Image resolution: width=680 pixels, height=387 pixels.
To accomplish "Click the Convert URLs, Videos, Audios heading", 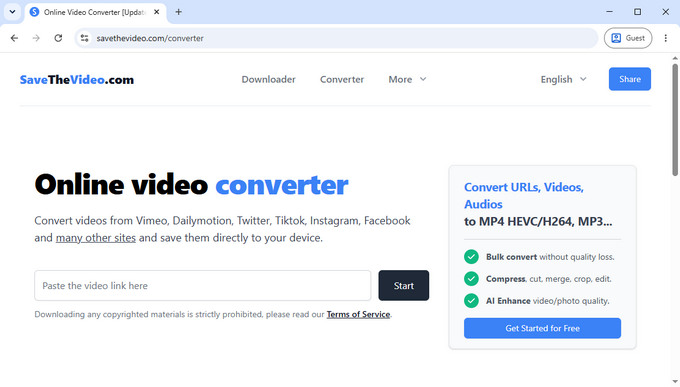I will pos(524,196).
